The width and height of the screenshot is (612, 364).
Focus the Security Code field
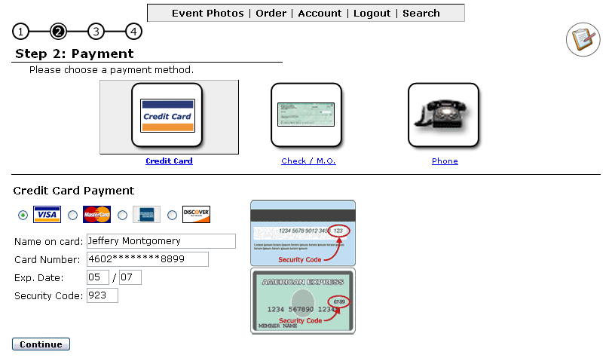pyautogui.click(x=103, y=295)
